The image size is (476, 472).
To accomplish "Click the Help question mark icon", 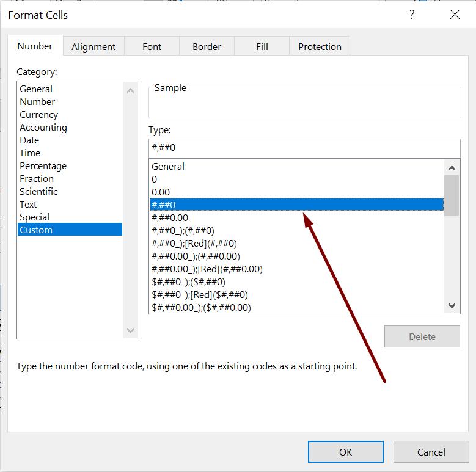I will [412, 15].
